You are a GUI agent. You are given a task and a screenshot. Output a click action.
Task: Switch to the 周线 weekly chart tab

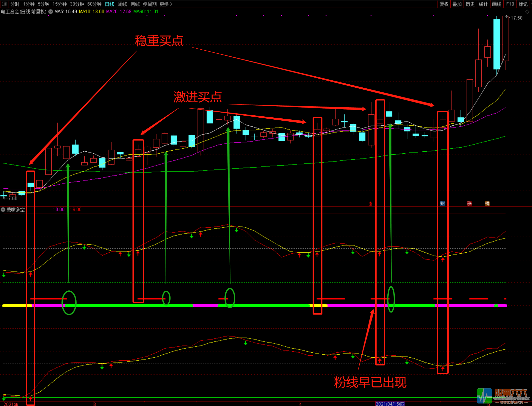tap(122, 4)
